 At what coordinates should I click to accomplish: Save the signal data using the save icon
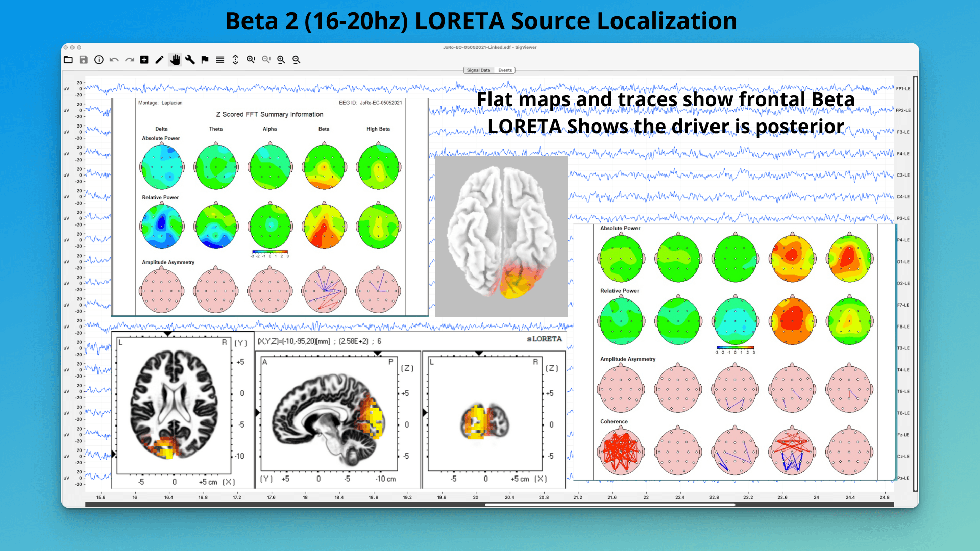tap(83, 60)
